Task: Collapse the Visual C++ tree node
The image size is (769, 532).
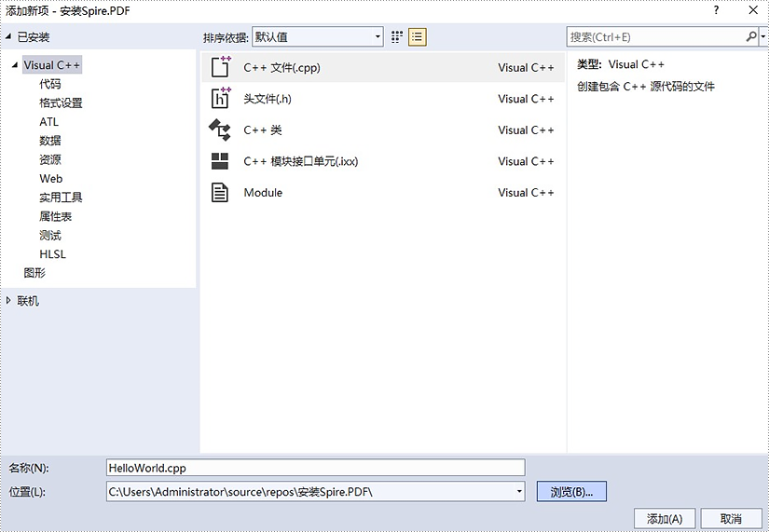Action: pyautogui.click(x=15, y=64)
